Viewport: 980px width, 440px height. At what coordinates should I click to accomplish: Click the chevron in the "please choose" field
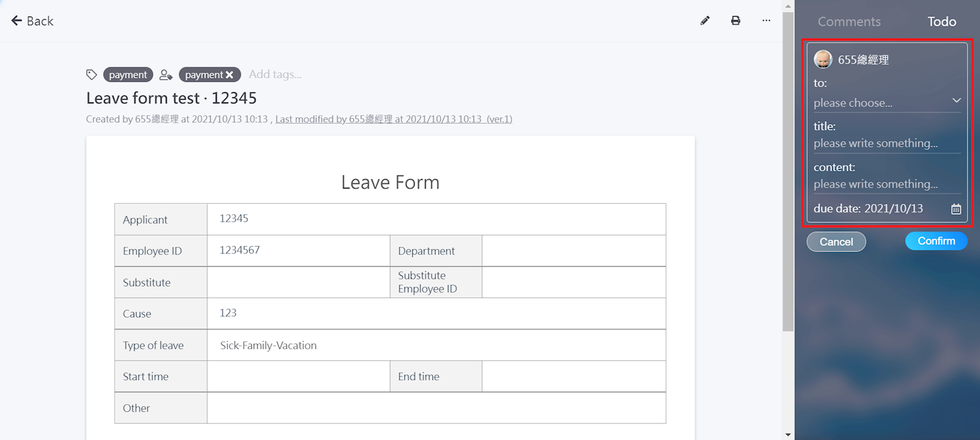tap(956, 100)
